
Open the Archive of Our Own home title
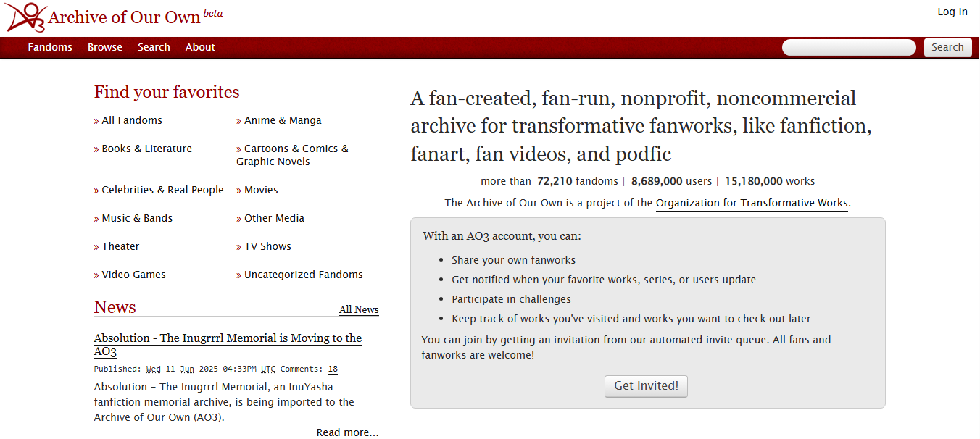pyautogui.click(x=124, y=17)
